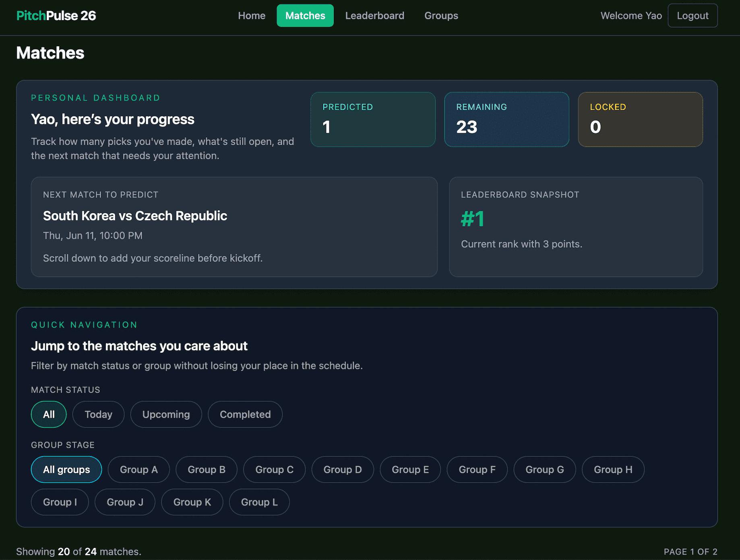
Task: Click the Matches page heading
Action: point(50,53)
